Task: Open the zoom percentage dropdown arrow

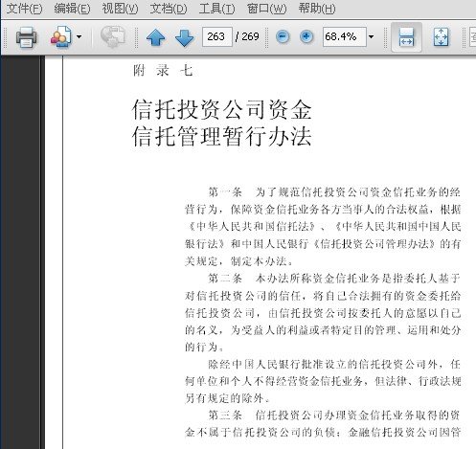Action: tap(371, 36)
